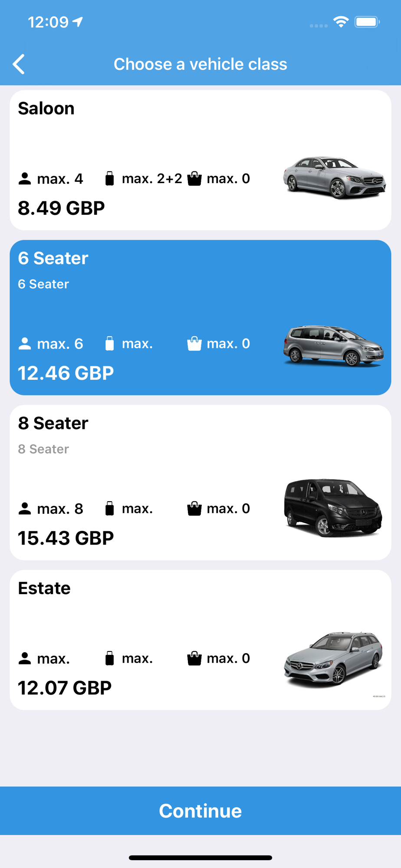
Task: Tap the Wi-Fi status bar icon
Action: click(341, 22)
